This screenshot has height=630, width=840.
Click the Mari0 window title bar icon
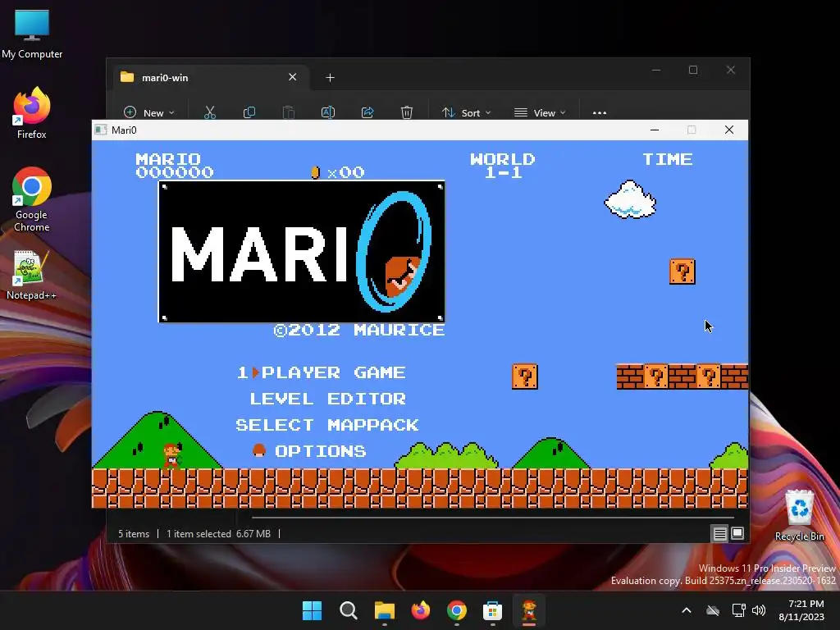(100, 130)
